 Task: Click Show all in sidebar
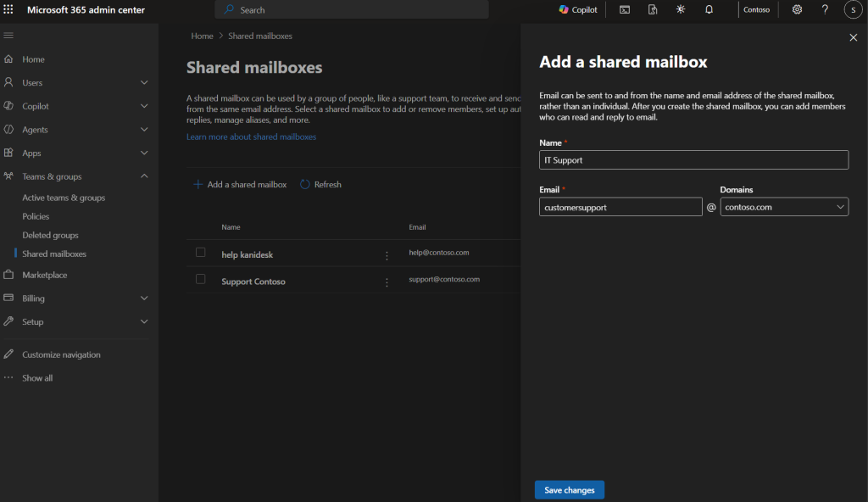click(x=37, y=378)
